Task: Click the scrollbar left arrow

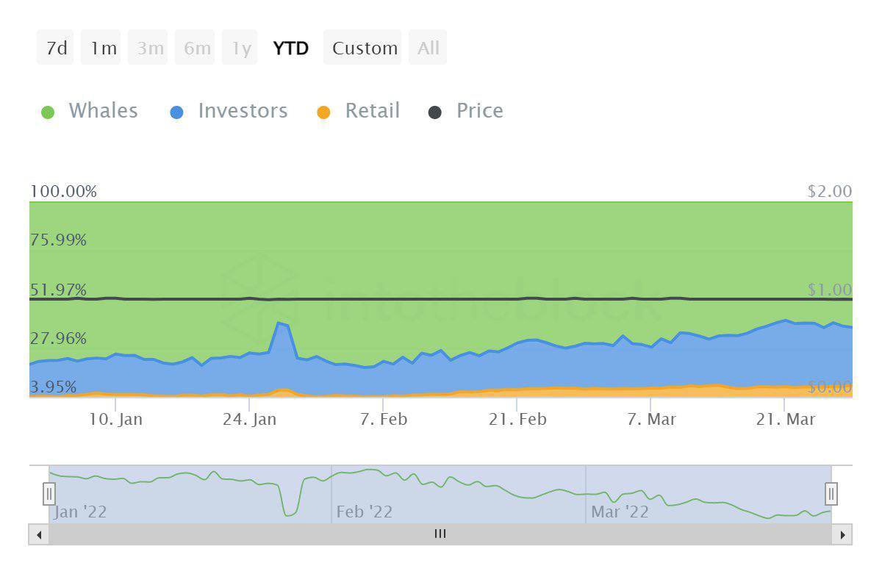Action: click(39, 534)
